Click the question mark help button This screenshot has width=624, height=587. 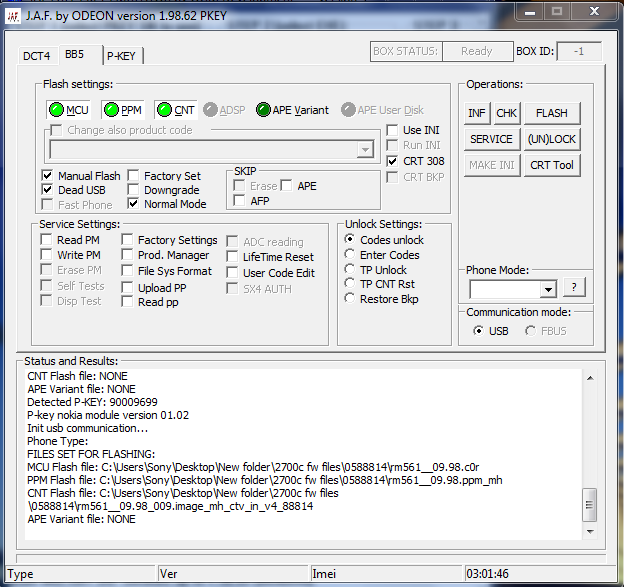tap(574, 287)
